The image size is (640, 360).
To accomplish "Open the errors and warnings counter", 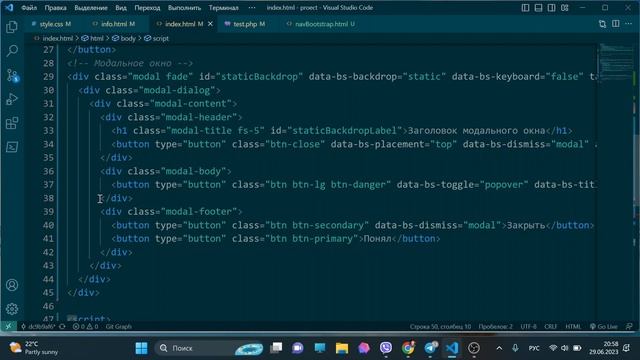I will point(85,327).
